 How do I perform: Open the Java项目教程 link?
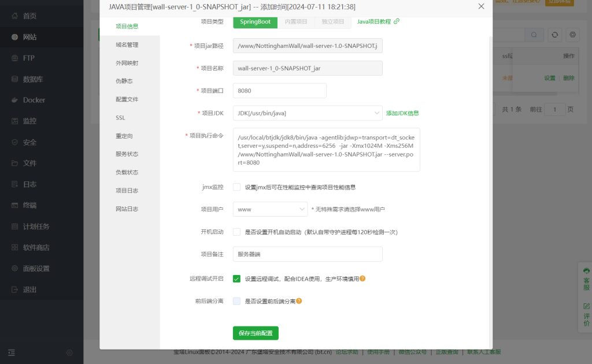(374, 21)
